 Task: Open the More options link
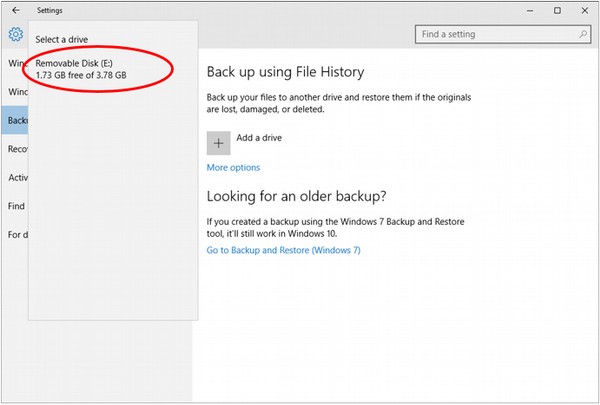coord(233,168)
